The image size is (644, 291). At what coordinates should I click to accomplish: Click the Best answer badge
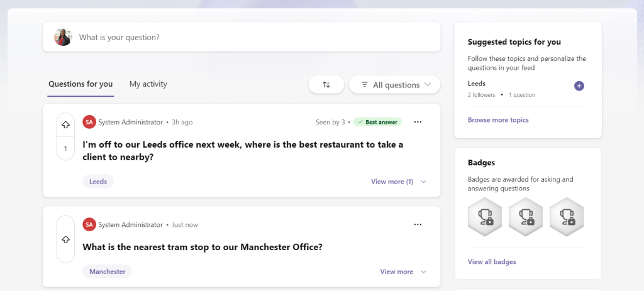[377, 122]
